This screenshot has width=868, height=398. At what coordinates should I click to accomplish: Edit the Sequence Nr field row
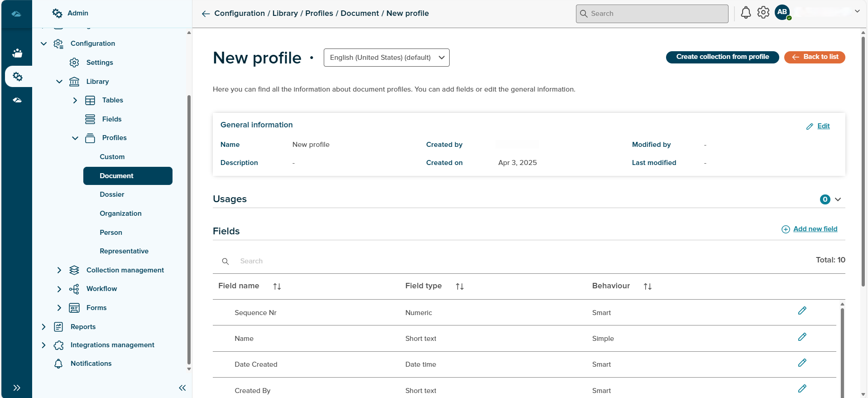tap(802, 311)
